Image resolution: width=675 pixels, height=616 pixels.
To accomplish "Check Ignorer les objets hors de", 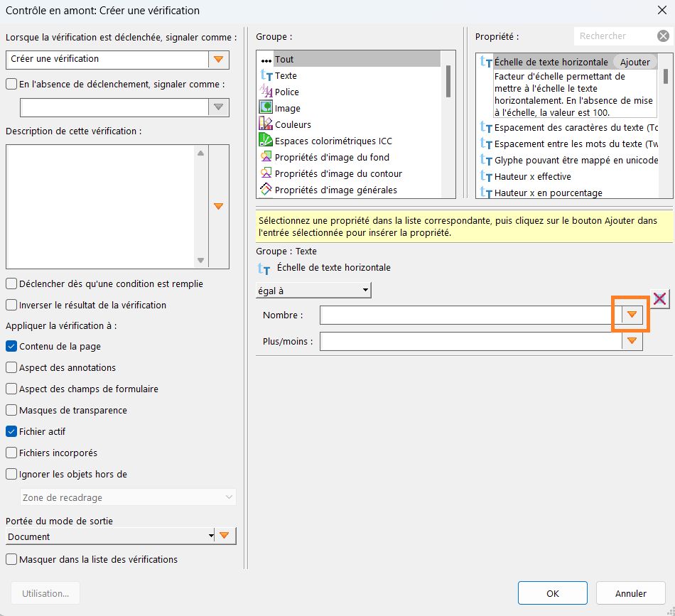I will click(x=11, y=474).
